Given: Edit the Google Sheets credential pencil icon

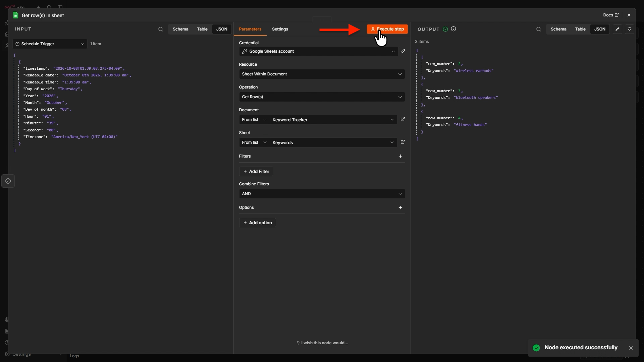Looking at the screenshot, I should coord(403,51).
